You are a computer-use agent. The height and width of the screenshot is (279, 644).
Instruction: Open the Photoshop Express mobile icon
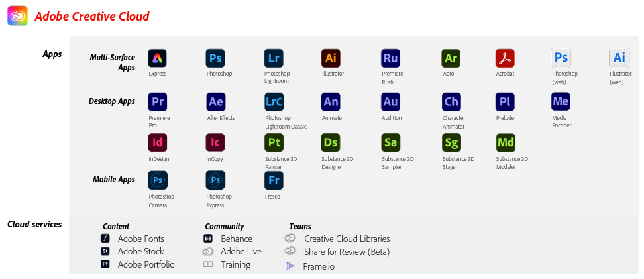[215, 180]
